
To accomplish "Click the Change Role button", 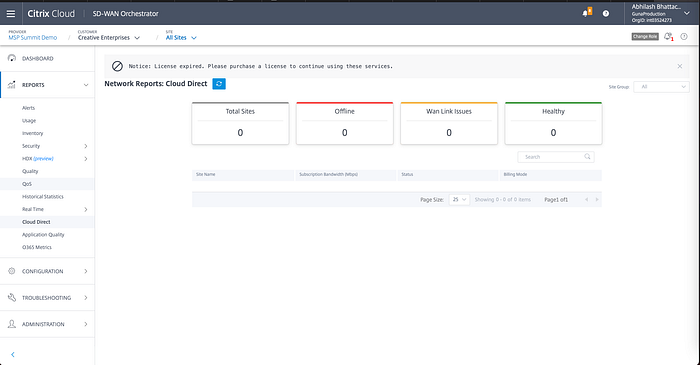I will pos(645,37).
